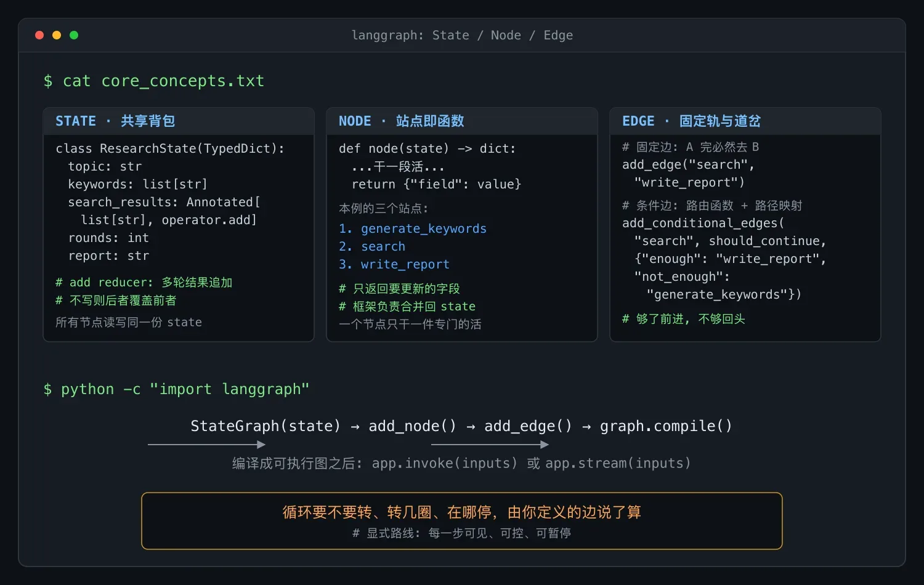Select list item "3. write_report"
Image resolution: width=924 pixels, height=585 pixels.
(394, 264)
